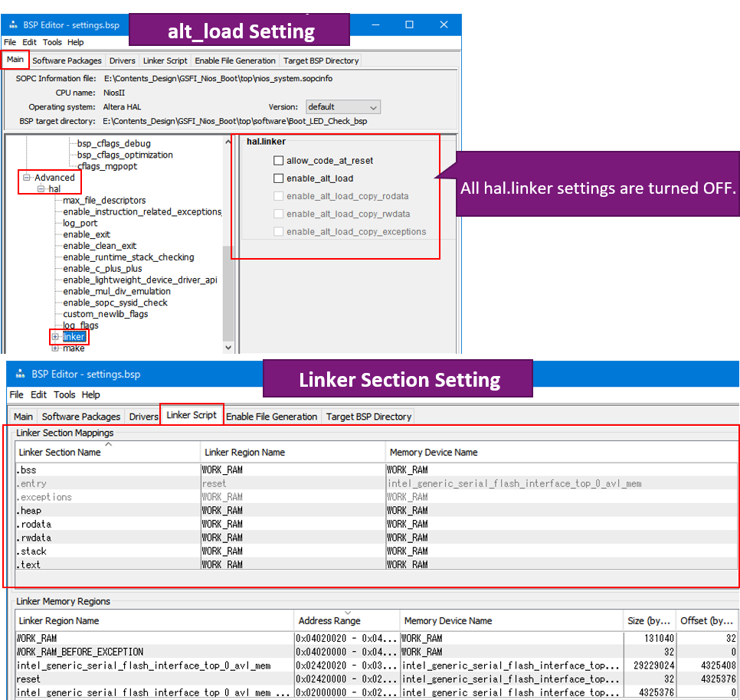The image size is (740, 700).
Task: Switch to Drivers tab in the top window
Action: tap(123, 61)
